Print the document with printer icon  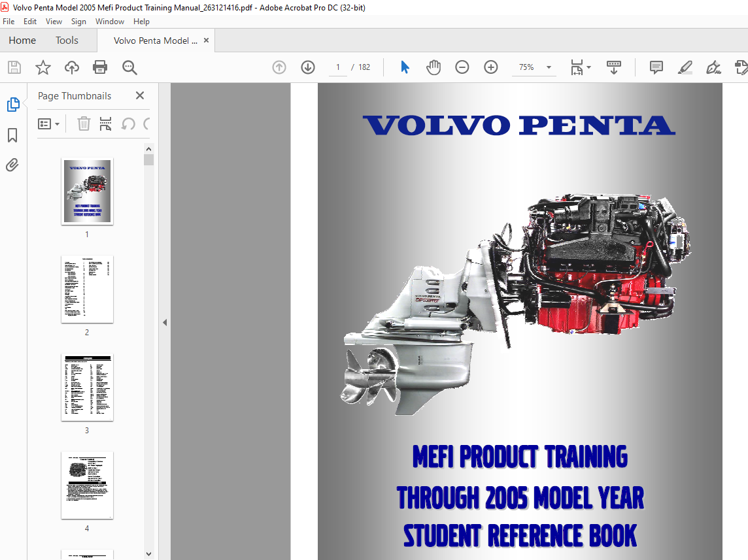[x=100, y=67]
